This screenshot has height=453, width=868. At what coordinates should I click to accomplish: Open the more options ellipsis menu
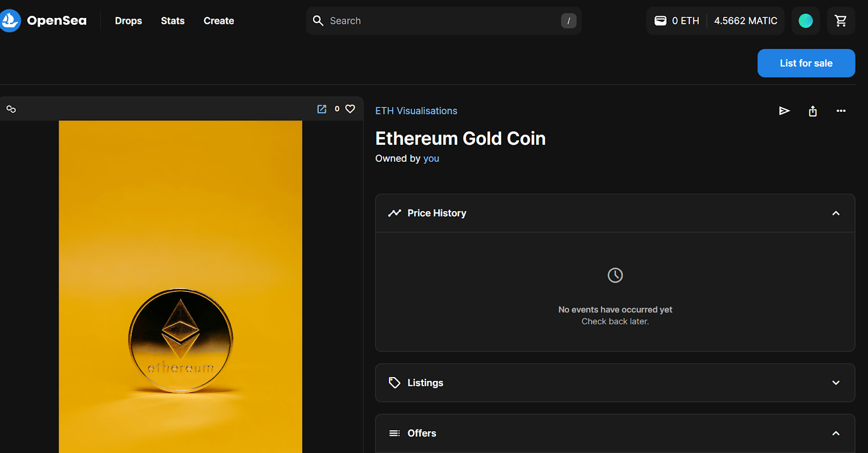[841, 111]
